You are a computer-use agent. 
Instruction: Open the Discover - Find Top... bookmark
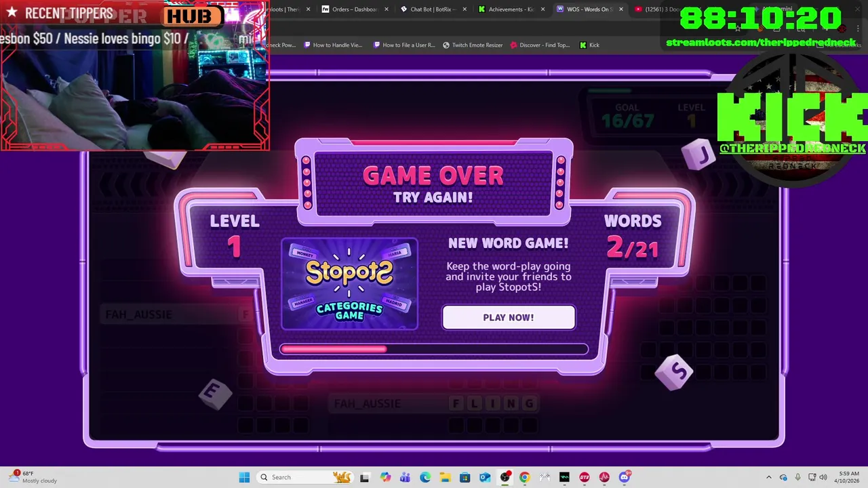point(540,45)
